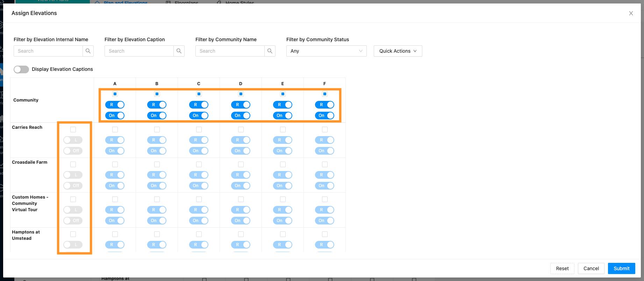Click the Reset button
Image resolution: width=644 pixels, height=281 pixels.
coord(562,268)
